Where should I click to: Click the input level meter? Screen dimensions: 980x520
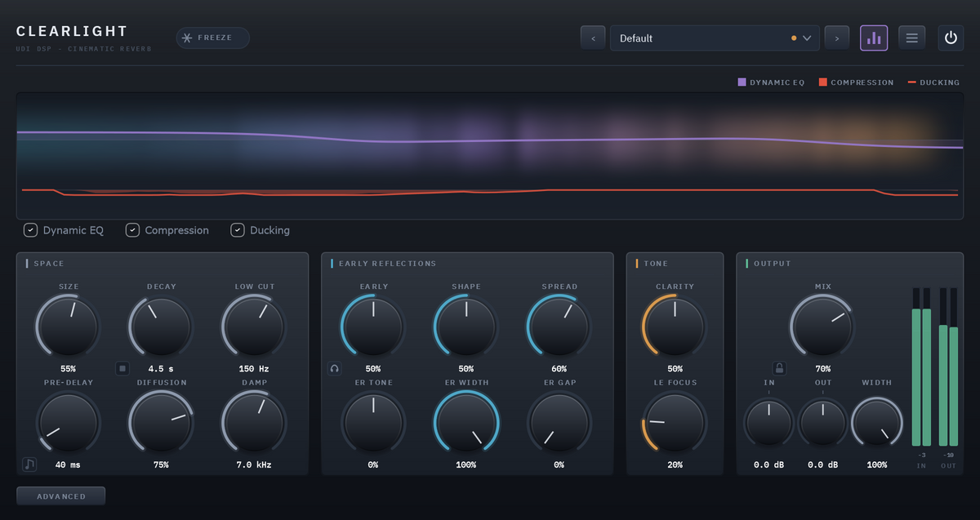[x=921, y=367]
